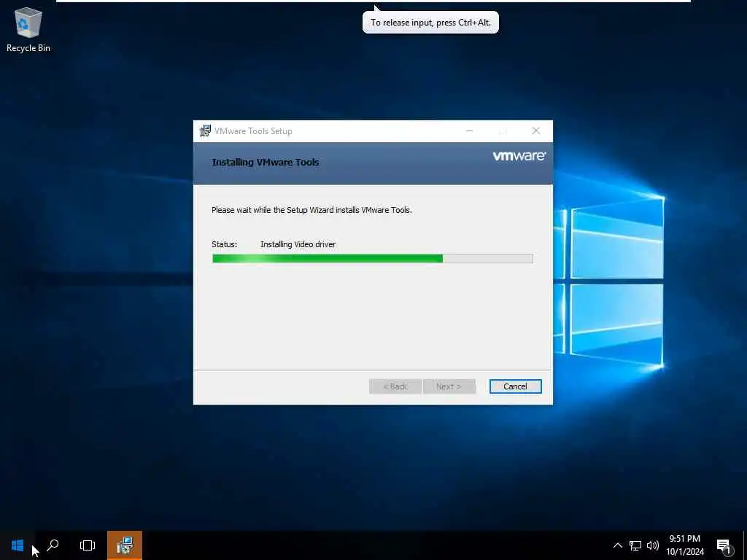This screenshot has width=747, height=560.
Task: Open the Action Center notifications icon
Action: tap(724, 545)
